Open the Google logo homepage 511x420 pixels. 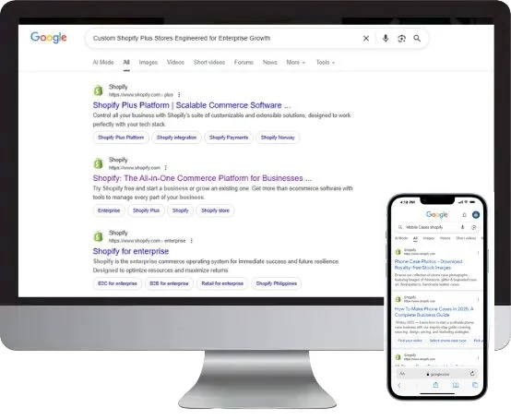[49, 38]
